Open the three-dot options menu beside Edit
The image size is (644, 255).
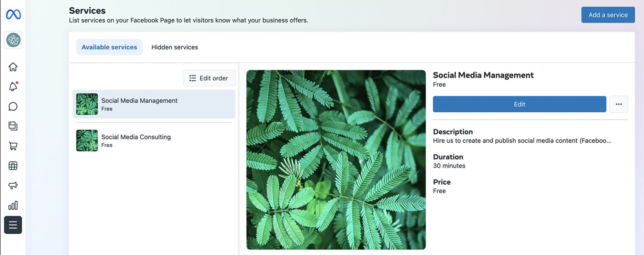pos(618,104)
